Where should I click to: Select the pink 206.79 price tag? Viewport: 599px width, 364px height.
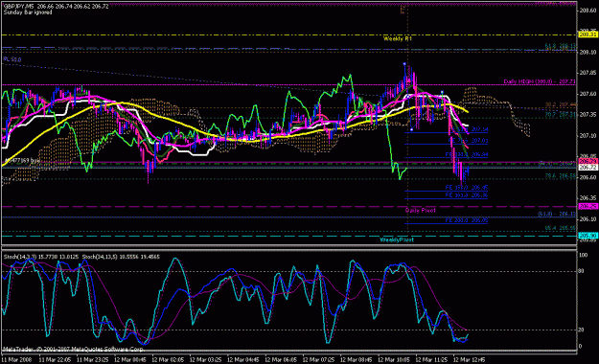[587, 162]
